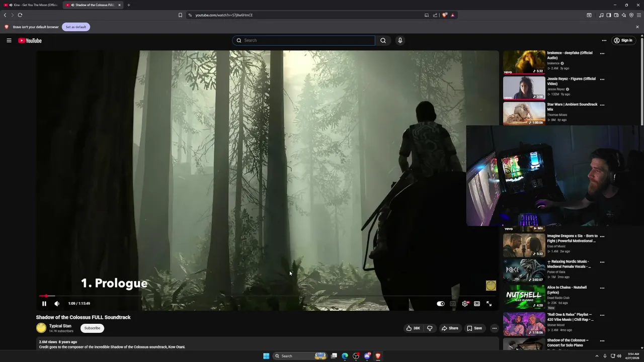Play the brakence deepfake thumbnail
Image resolution: width=644 pixels, height=362 pixels.
coord(524,62)
